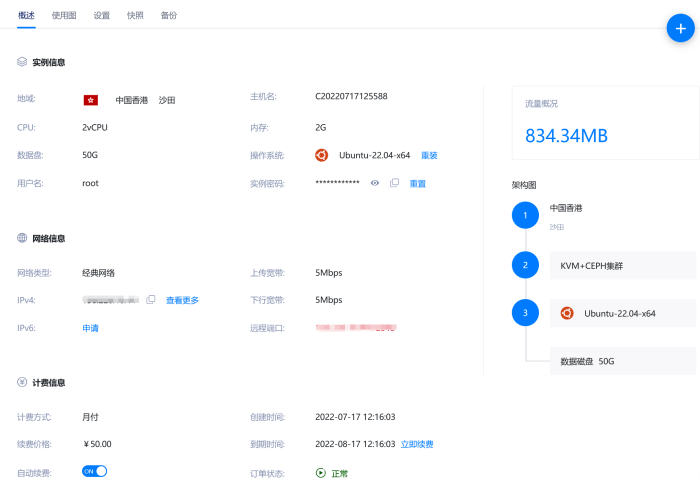Screen dimensions: 700x491
Task: Click the blue plus floating button
Action: (x=680, y=29)
